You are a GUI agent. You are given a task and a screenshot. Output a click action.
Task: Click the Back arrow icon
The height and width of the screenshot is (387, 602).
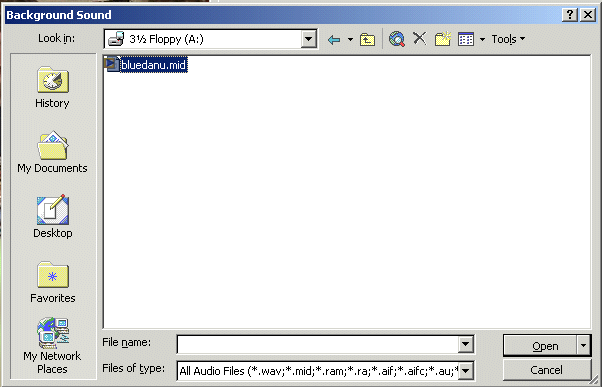point(334,39)
